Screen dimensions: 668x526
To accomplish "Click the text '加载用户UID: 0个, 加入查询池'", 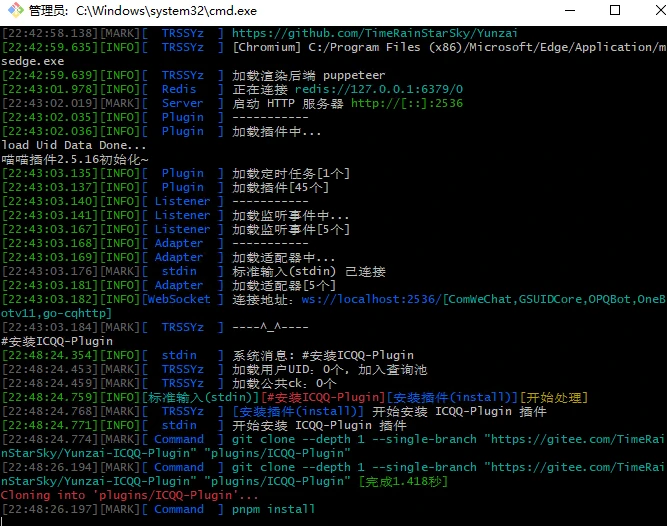I will point(330,369).
